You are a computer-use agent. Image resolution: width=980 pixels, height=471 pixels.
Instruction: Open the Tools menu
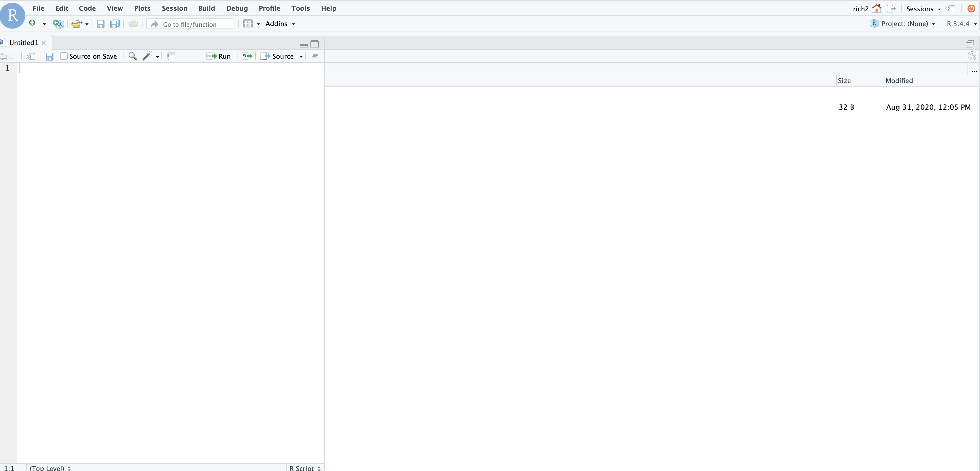[x=300, y=8]
